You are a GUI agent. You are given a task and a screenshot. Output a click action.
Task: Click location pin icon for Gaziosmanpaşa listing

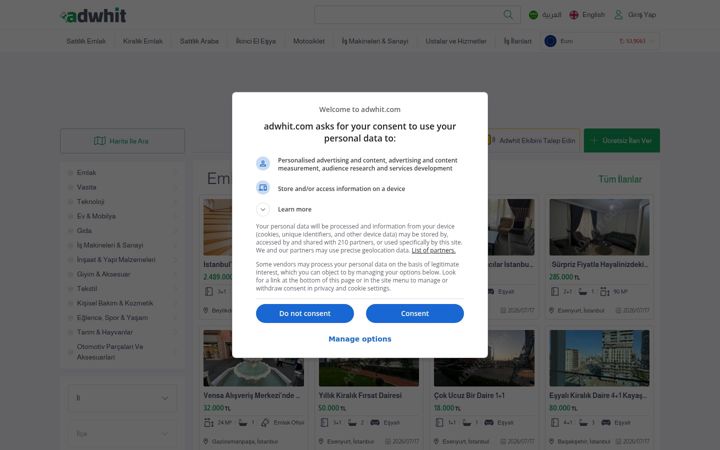206,441
